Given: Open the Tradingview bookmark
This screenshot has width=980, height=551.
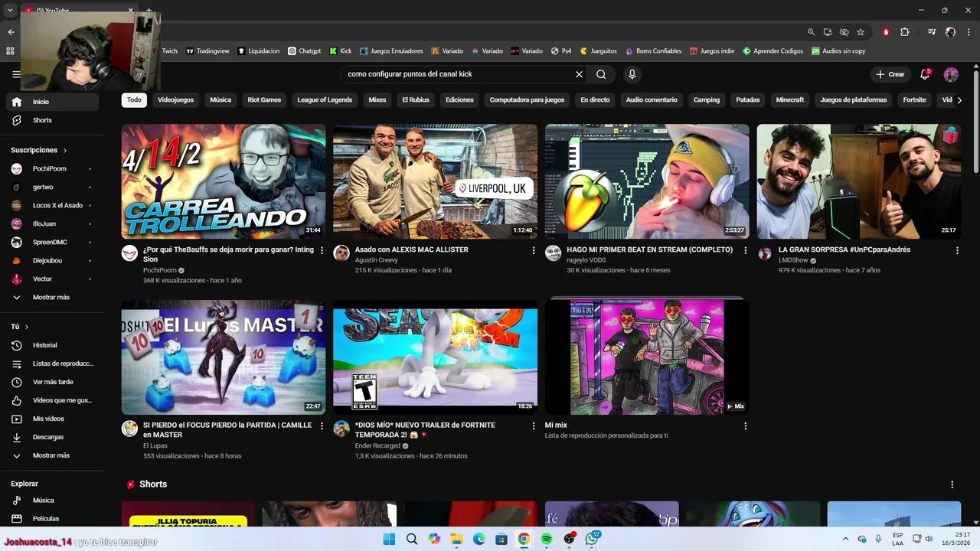Looking at the screenshot, I should pyautogui.click(x=207, y=51).
